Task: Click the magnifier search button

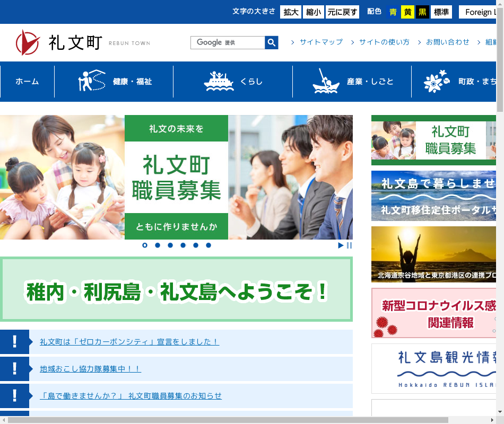Action: click(272, 42)
